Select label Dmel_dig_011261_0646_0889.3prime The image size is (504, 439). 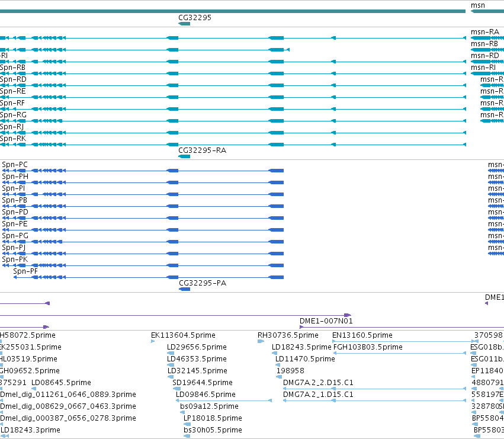tap(68, 395)
